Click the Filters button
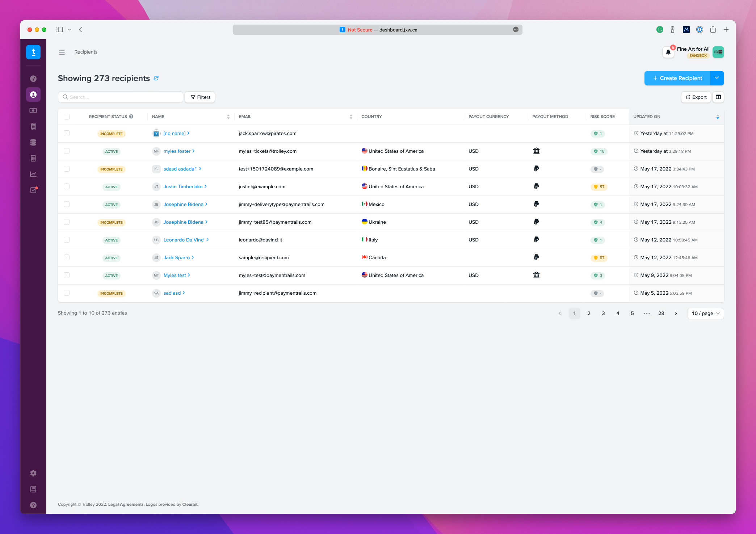 coord(200,97)
